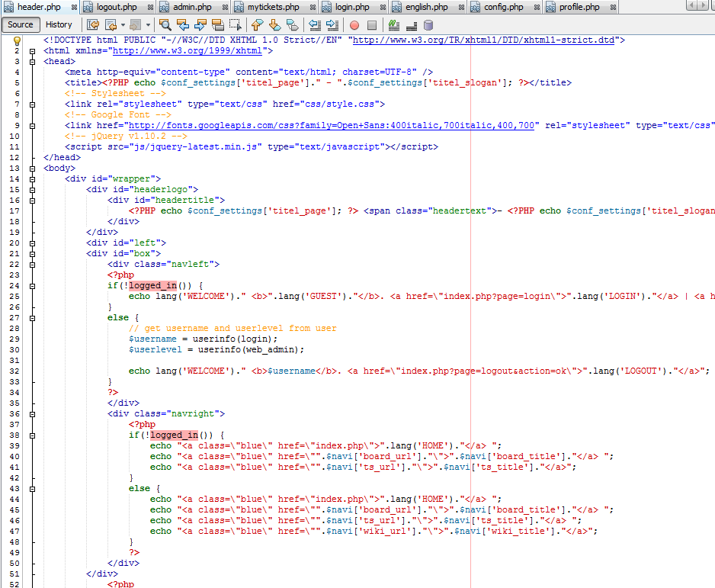Toggle rectangular selection mode
The image size is (715, 588).
(x=236, y=24)
